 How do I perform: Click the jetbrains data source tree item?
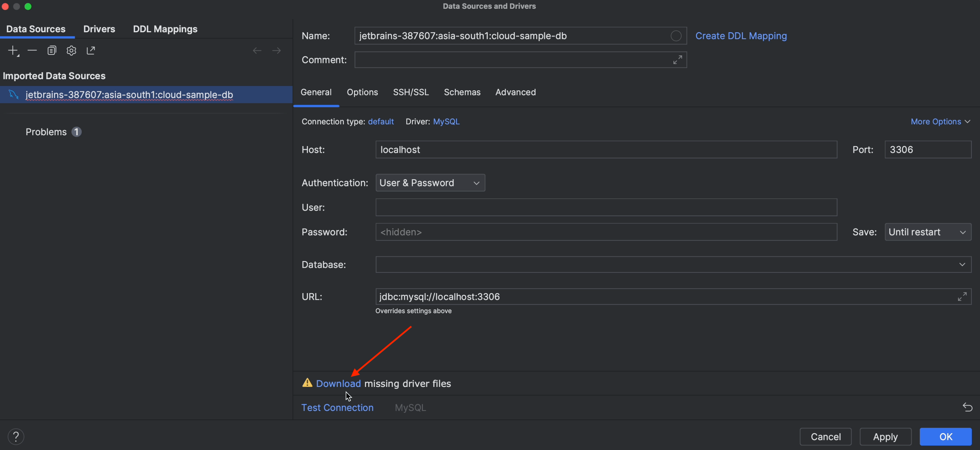129,94
